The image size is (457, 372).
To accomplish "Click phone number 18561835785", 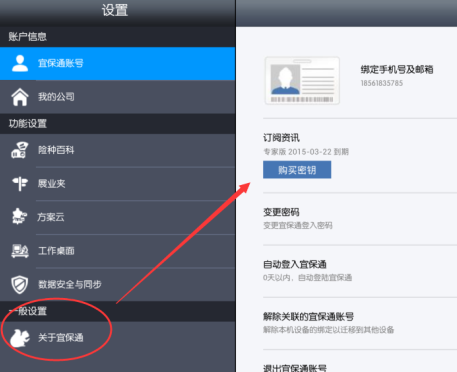I will coord(382,83).
